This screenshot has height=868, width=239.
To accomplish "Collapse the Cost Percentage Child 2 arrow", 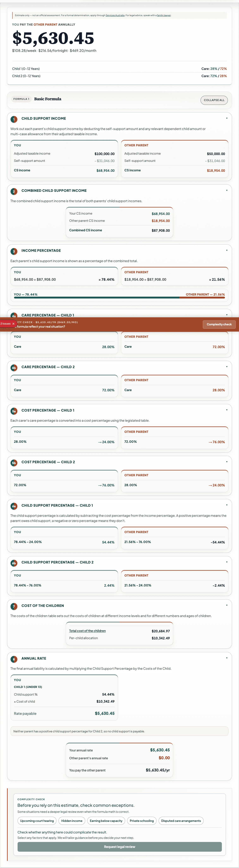I will pyautogui.click(x=227, y=462).
